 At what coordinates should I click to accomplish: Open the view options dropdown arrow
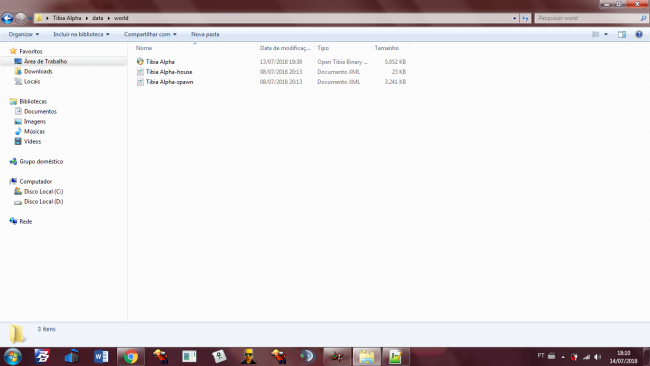pos(606,34)
